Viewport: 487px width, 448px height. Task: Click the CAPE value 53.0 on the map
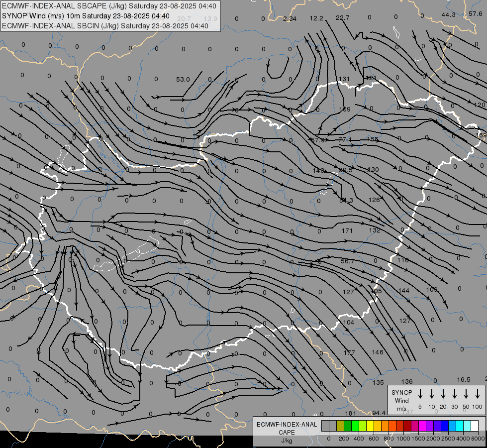point(183,79)
